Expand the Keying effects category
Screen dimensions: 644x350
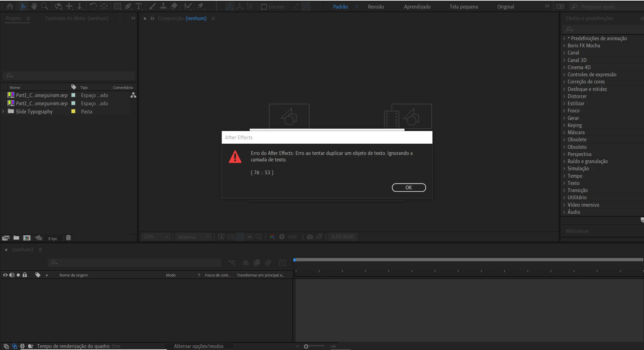pos(564,125)
